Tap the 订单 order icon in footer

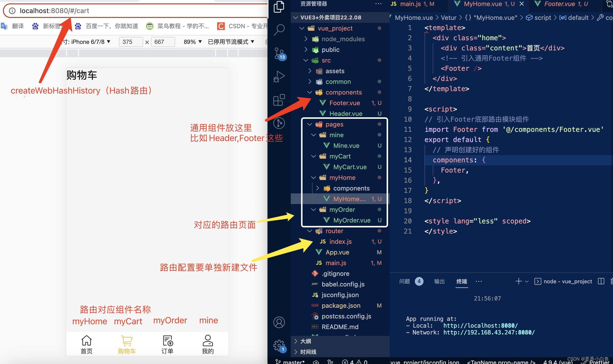tap(167, 344)
